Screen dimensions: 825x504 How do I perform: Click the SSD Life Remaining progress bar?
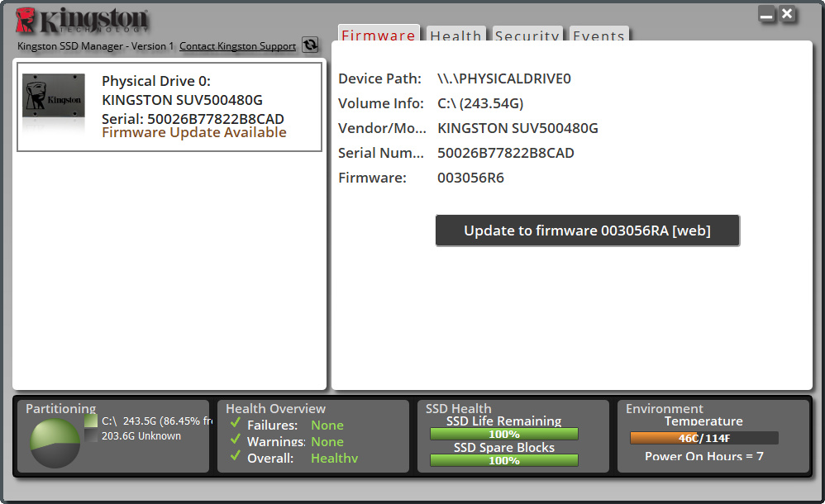coord(503,434)
